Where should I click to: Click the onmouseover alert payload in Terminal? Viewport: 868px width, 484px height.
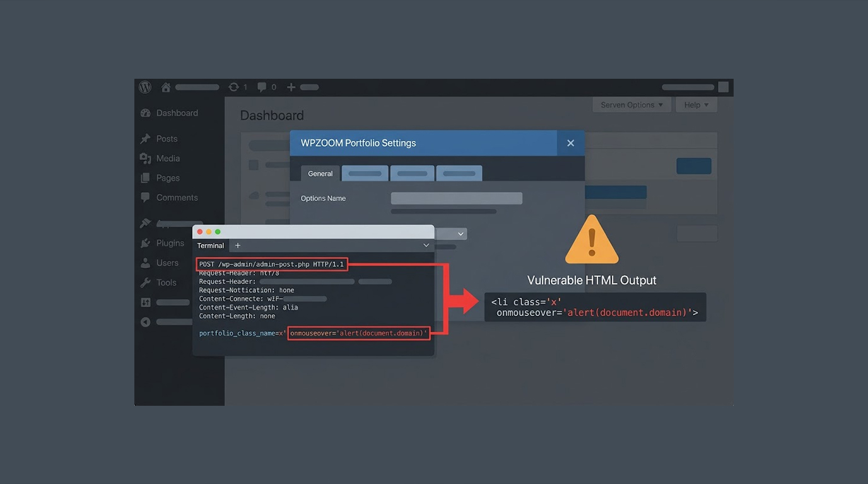pos(359,333)
